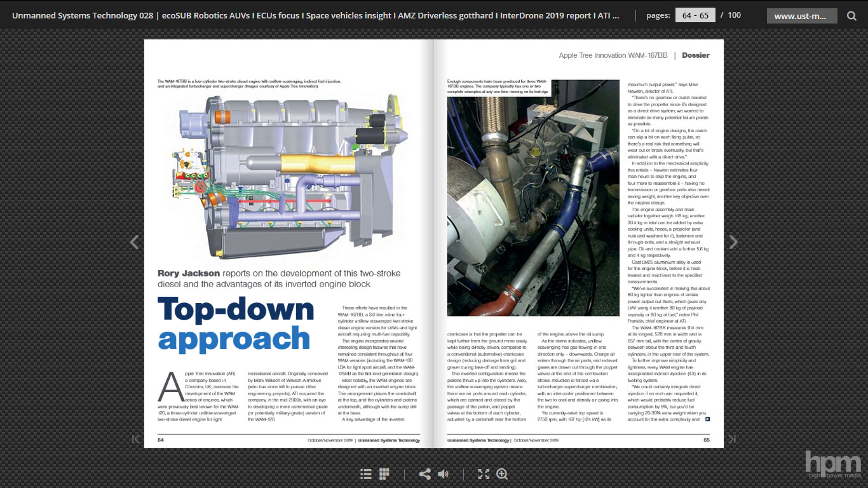Click the publication title in the top bar

[x=316, y=15]
